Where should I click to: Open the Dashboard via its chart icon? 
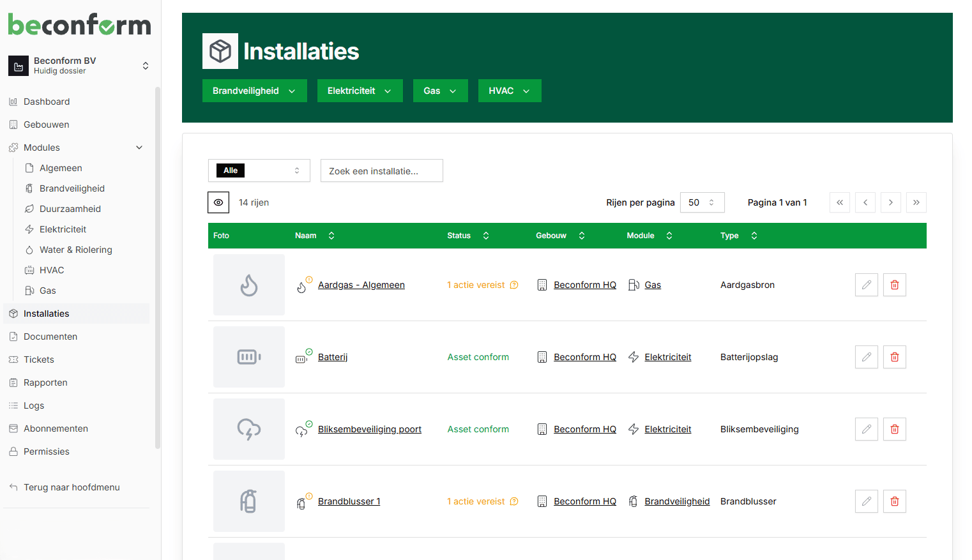tap(13, 101)
